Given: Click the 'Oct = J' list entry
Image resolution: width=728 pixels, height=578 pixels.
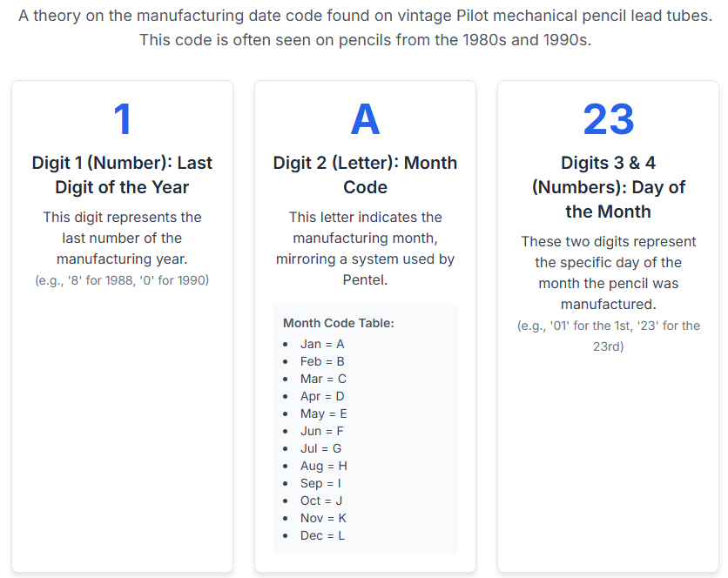Looking at the screenshot, I should [x=321, y=501].
